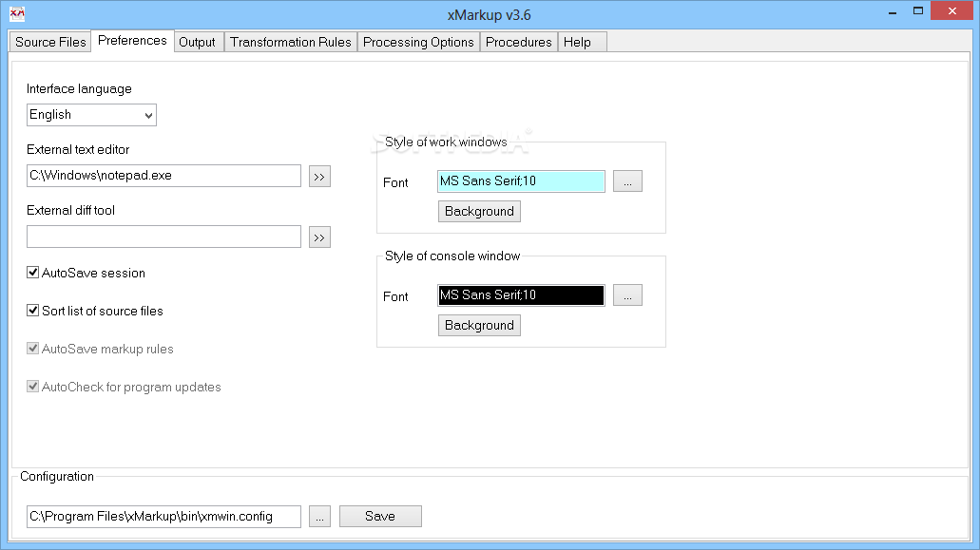
Task: Open font picker for console window style
Action: (627, 295)
